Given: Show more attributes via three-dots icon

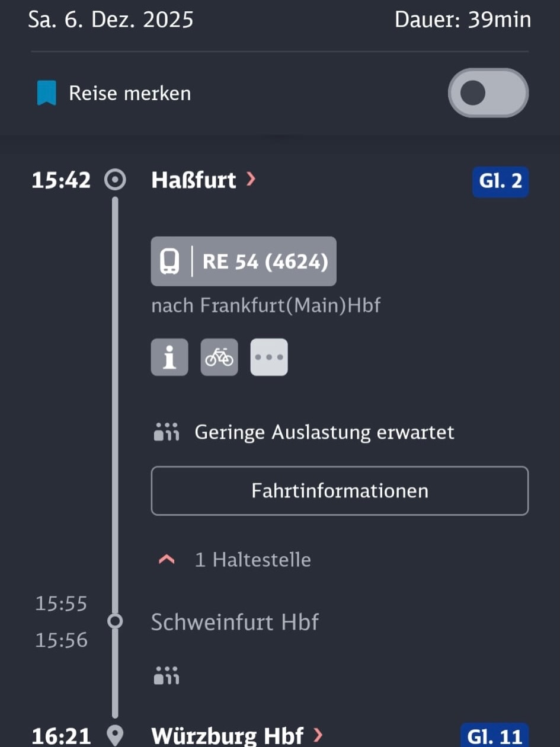Looking at the screenshot, I should [269, 357].
